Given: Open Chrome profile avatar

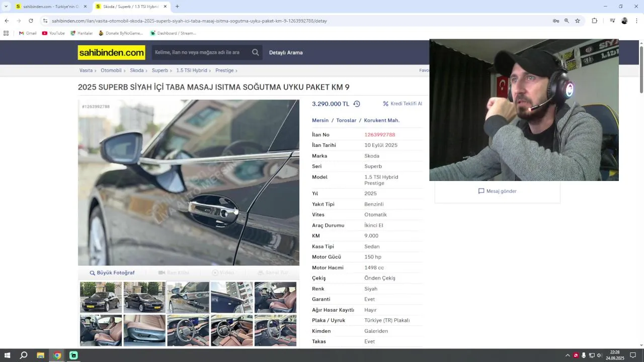Looking at the screenshot, I should click(x=624, y=21).
